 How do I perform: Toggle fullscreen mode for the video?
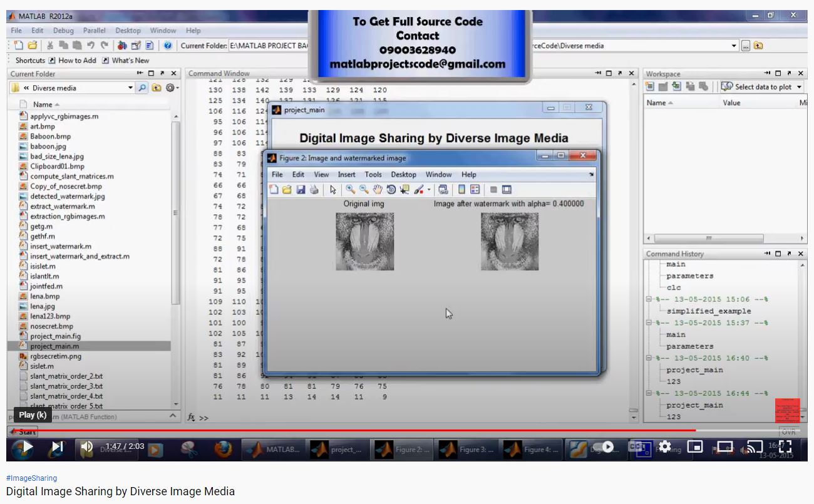(785, 447)
